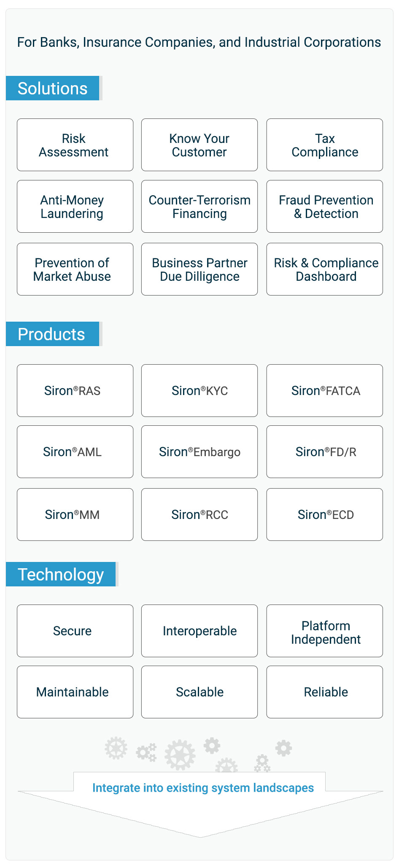Open the Siron Embargo product tile
The height and width of the screenshot is (868, 399).
pyautogui.click(x=199, y=451)
